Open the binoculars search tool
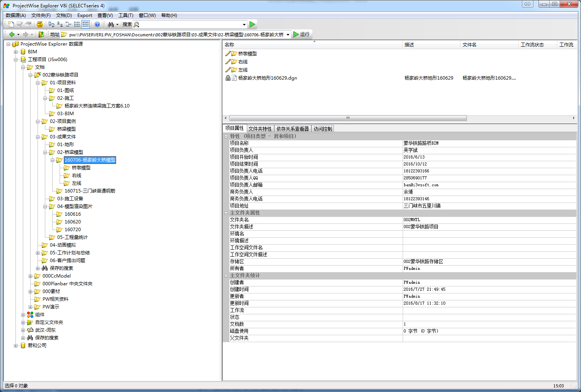 tap(111, 24)
